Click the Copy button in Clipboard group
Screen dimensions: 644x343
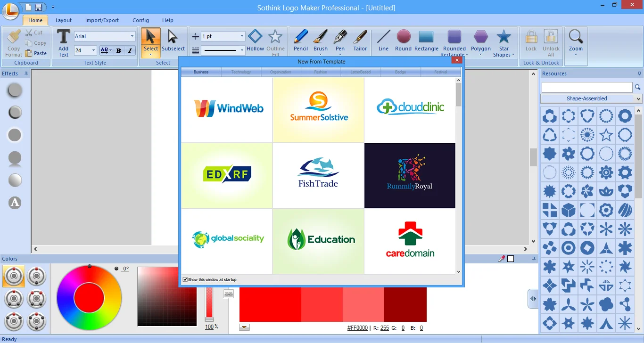pos(36,43)
